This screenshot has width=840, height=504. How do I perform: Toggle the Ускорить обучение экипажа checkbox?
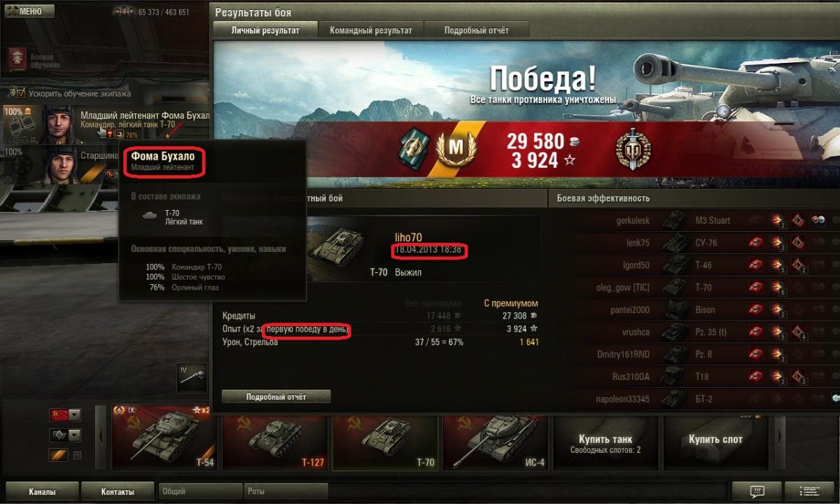point(20,92)
